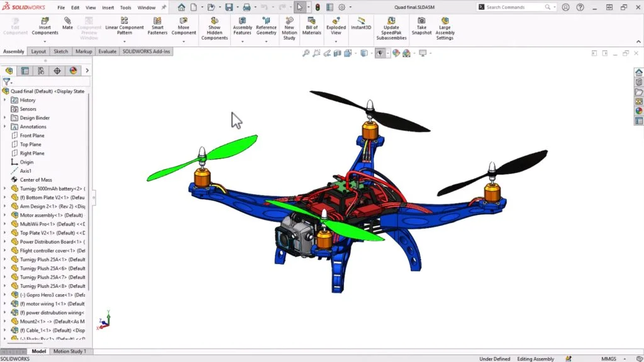
Task: Activate the Section View tool
Action: pos(337,53)
